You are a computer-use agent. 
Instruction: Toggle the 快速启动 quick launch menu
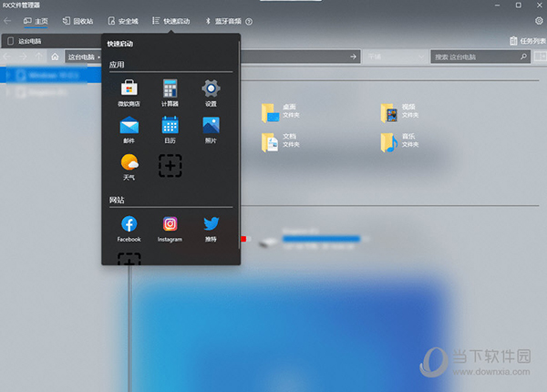pos(171,21)
